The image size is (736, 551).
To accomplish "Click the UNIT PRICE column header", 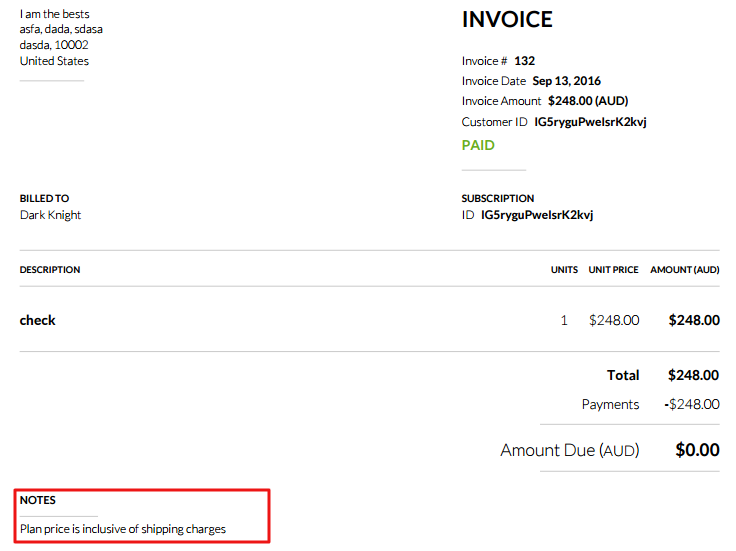I will 613,270.
